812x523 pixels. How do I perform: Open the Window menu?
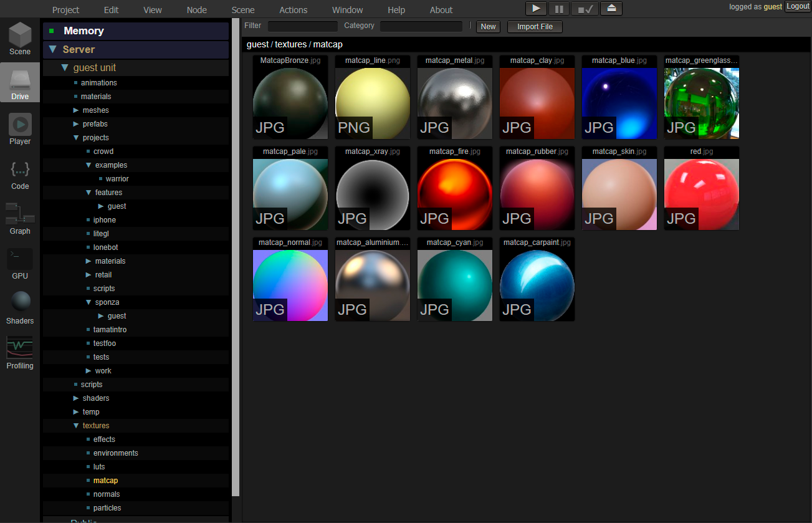[x=347, y=9]
